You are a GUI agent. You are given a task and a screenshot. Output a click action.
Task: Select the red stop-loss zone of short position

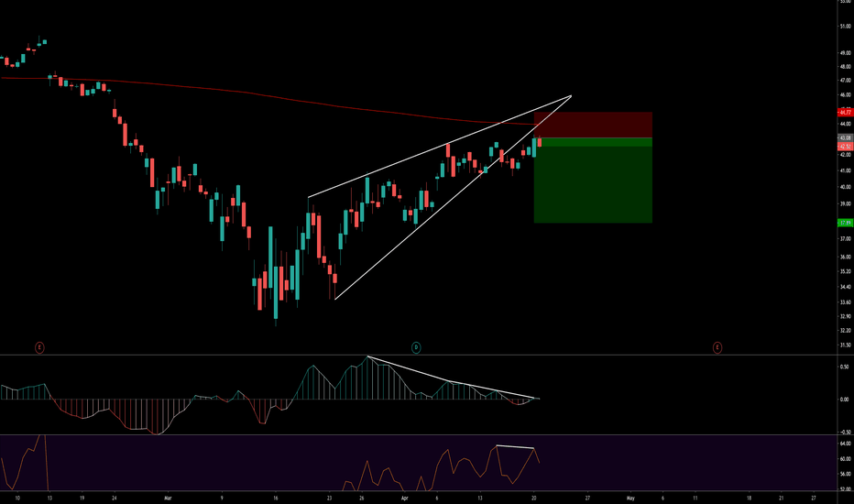point(593,125)
